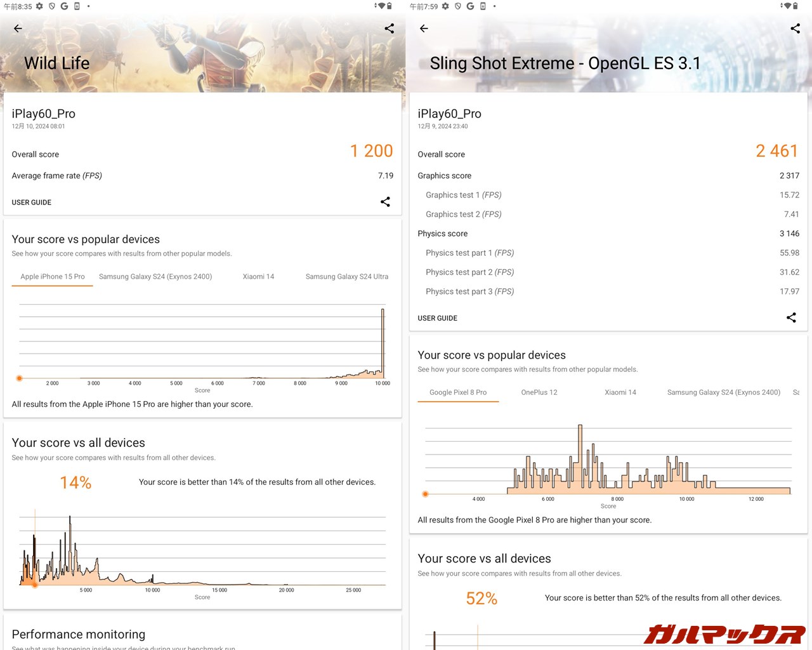
Task: Tap the Wild Life overall score 1 200
Action: (x=371, y=151)
